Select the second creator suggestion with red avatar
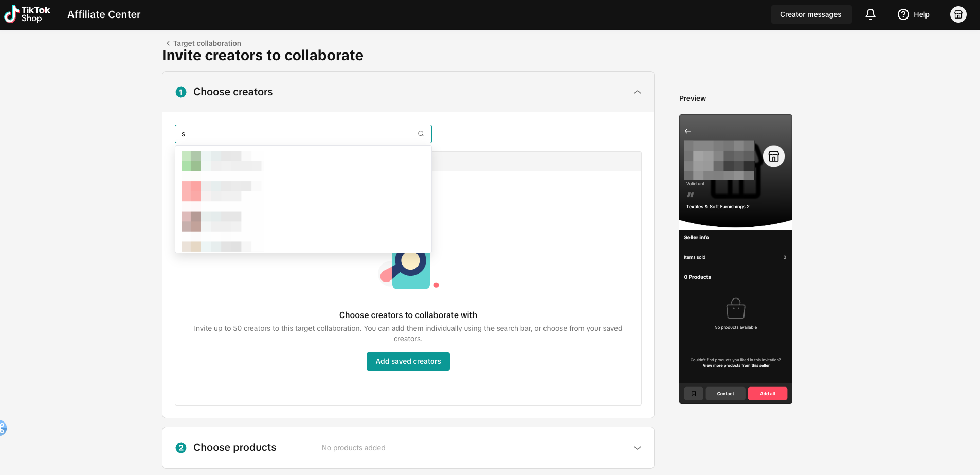The image size is (980, 475). click(303, 191)
